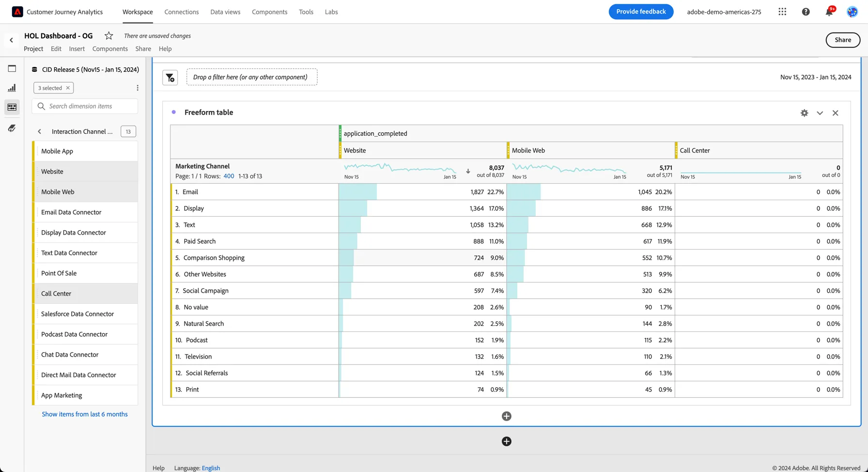Collapse the Freeform table visualization
This screenshot has width=868, height=472.
coord(820,113)
